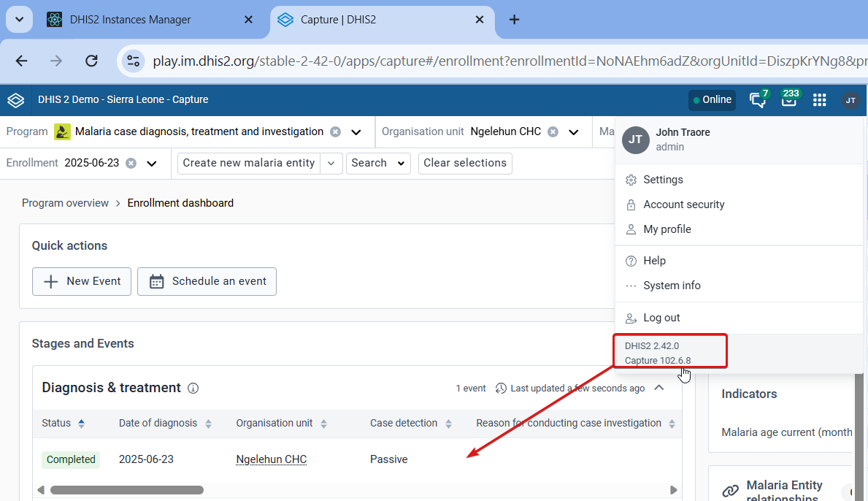Screen dimensions: 868x501
Task: Open a new browser tab
Action: 514,20
